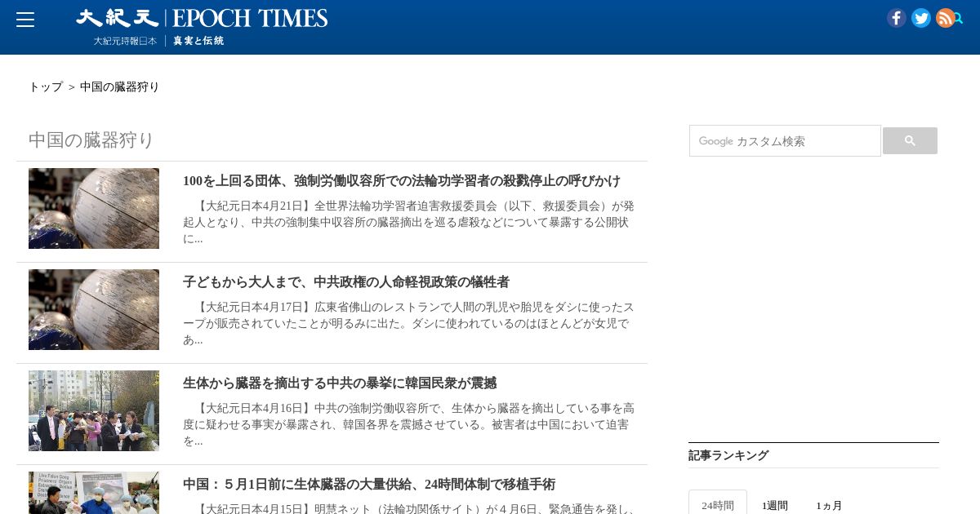Open the RSS feed icon
Screen dimensions: 980x514
click(x=945, y=18)
